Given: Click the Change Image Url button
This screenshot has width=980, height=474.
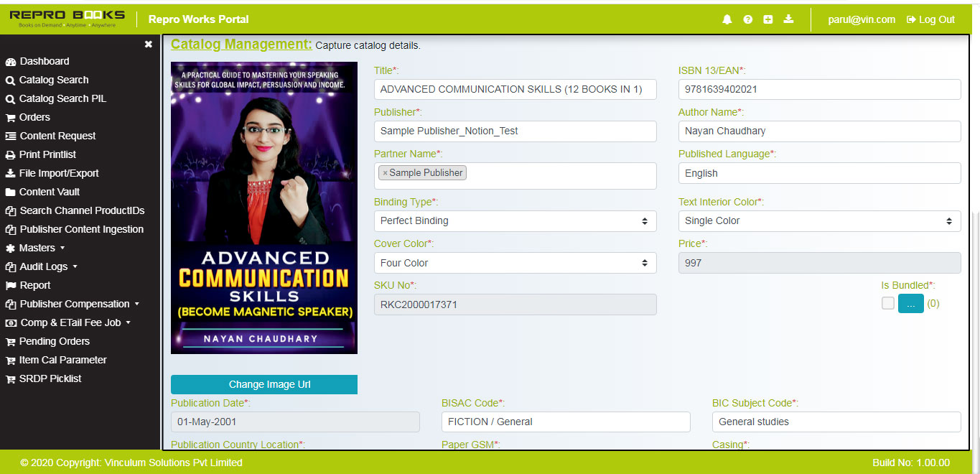Looking at the screenshot, I should pos(264,384).
